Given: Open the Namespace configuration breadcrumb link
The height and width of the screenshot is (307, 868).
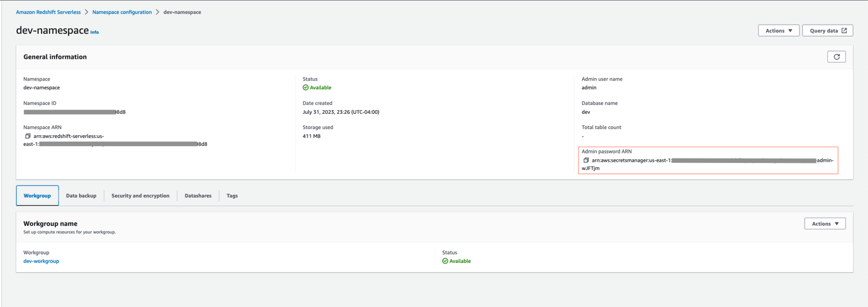Looking at the screenshot, I should [122, 12].
